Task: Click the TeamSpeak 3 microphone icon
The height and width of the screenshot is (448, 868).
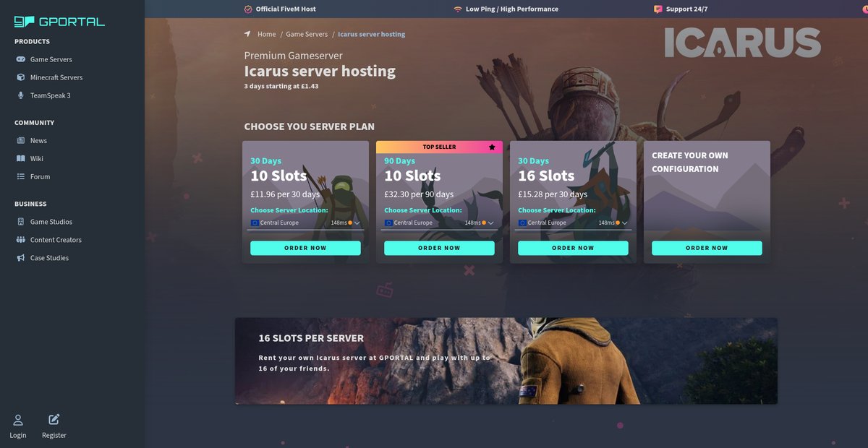Action: tap(21, 95)
